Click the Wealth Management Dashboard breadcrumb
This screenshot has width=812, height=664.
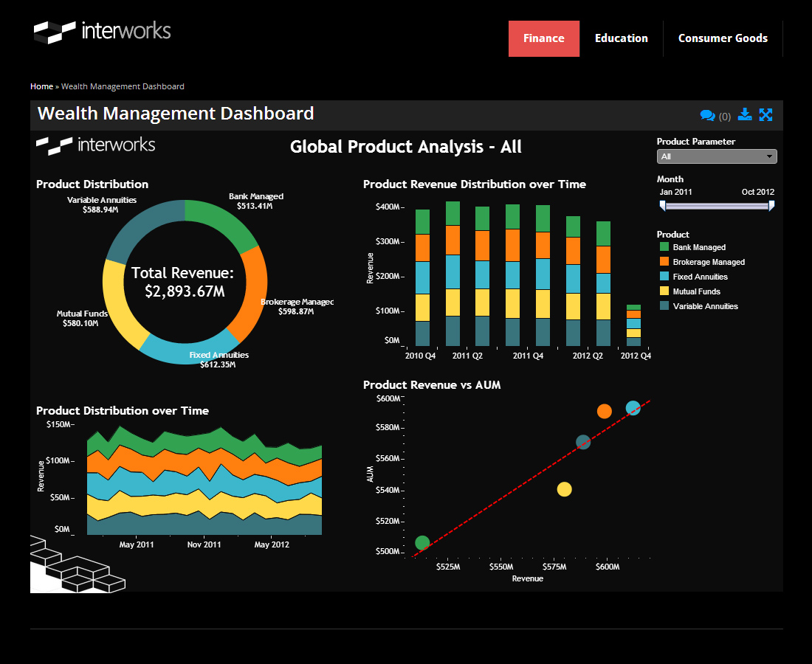(123, 86)
